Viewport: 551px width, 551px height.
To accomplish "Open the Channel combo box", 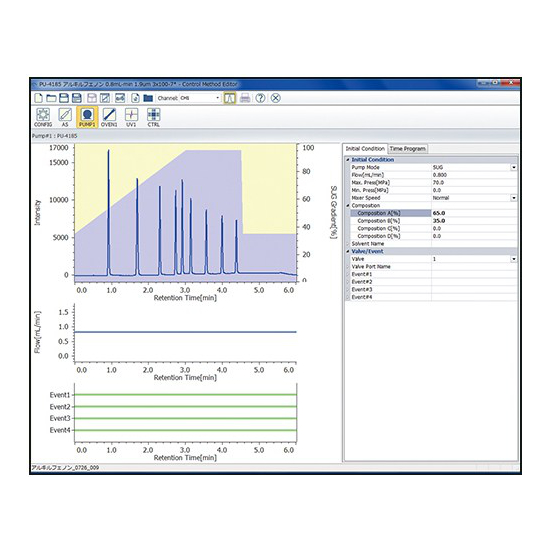I will (200, 98).
